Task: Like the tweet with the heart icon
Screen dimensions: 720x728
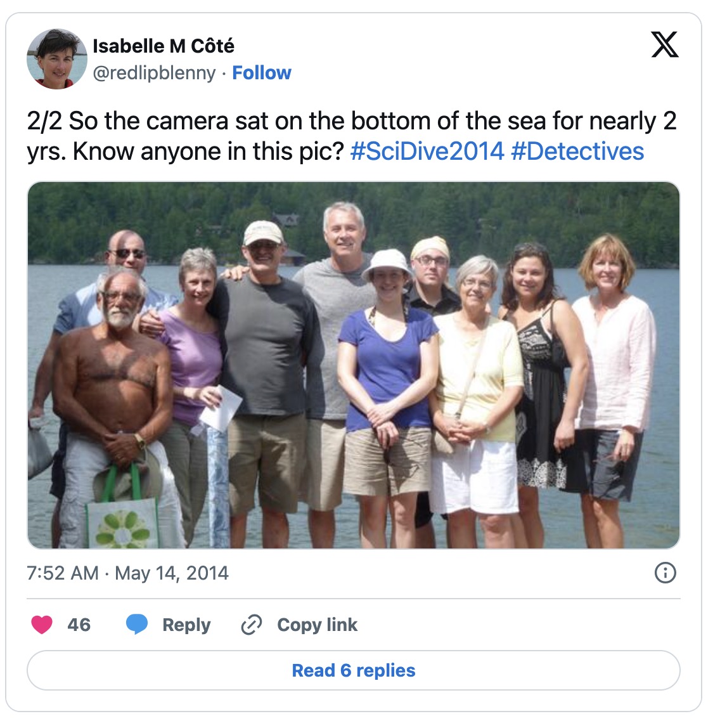Action: coord(42,625)
